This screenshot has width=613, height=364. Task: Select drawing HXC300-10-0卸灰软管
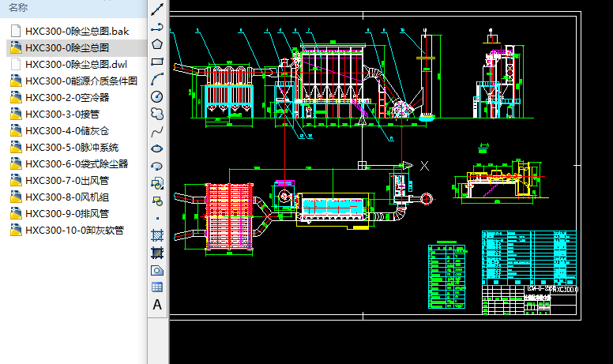[x=74, y=231]
